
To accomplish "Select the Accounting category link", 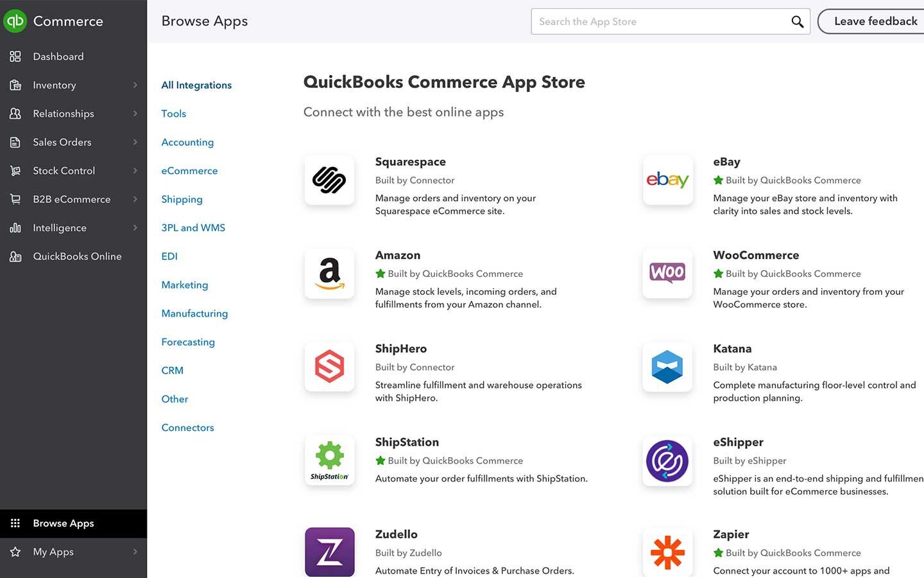I will coord(187,142).
